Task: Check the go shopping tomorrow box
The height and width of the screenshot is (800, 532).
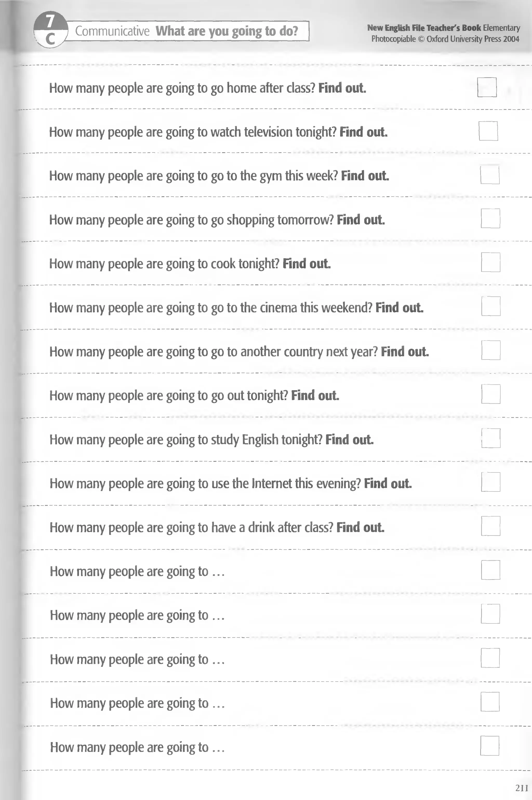Action: (x=490, y=219)
